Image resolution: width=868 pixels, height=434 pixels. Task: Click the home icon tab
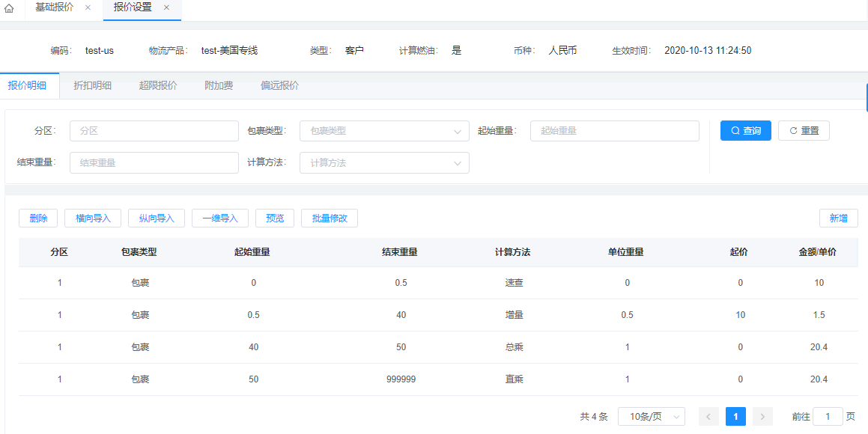(9, 8)
